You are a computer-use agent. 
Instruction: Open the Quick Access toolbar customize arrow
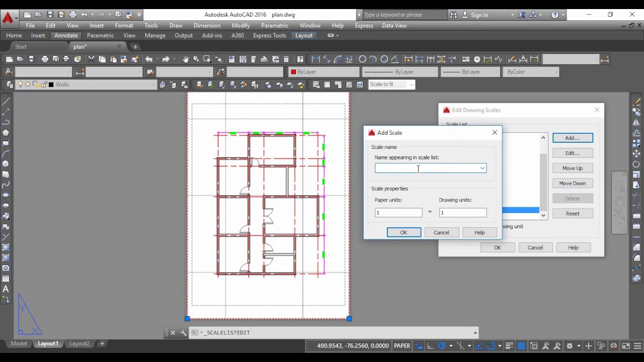click(139, 15)
